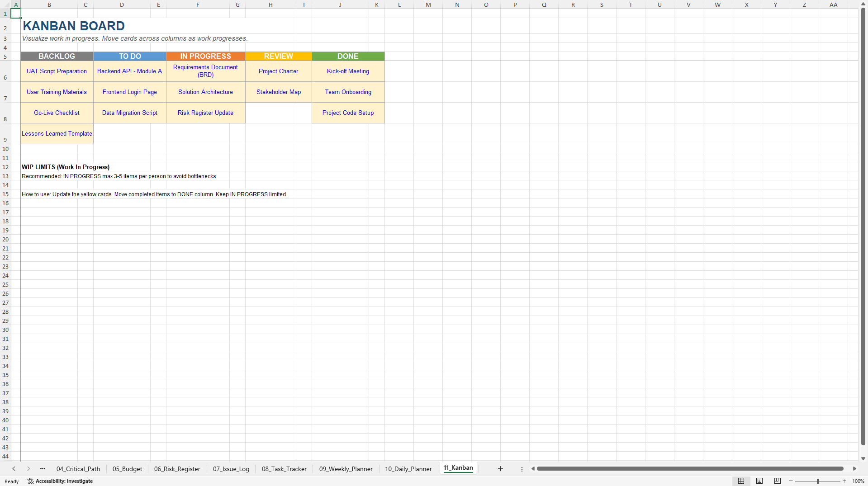This screenshot has width=868, height=486.
Task: Click vertical scrollbar up arrow
Action: point(863,4)
